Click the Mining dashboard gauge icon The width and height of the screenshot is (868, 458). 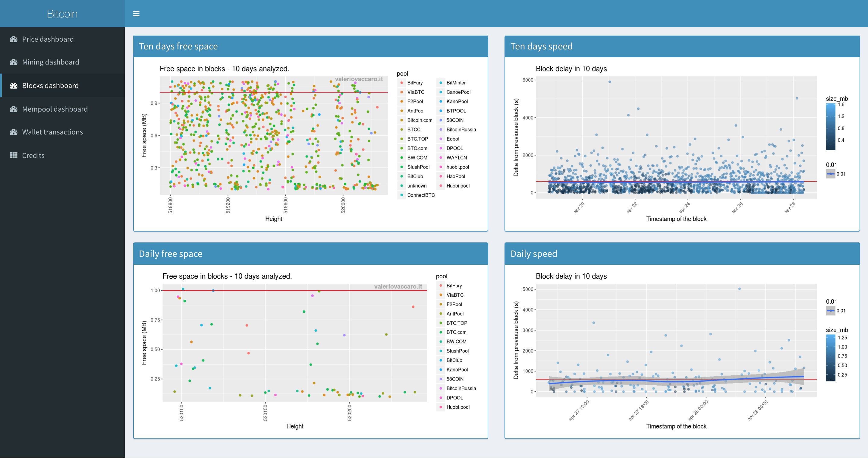click(x=14, y=62)
